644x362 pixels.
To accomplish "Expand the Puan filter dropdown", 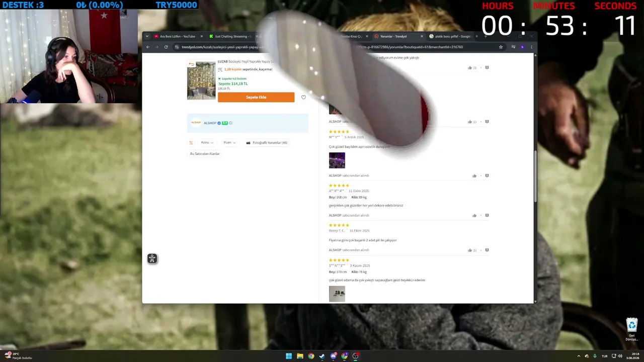I will [229, 143].
